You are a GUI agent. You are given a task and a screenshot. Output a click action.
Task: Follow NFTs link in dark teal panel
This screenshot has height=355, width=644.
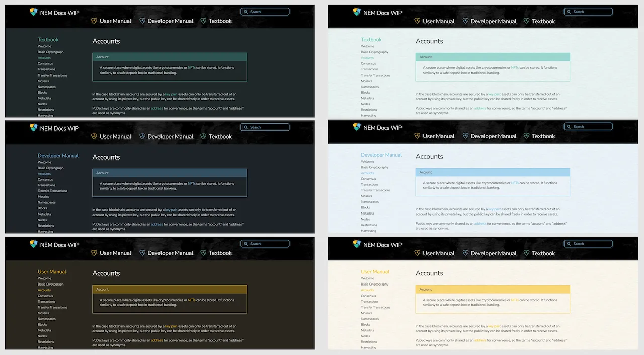click(192, 67)
